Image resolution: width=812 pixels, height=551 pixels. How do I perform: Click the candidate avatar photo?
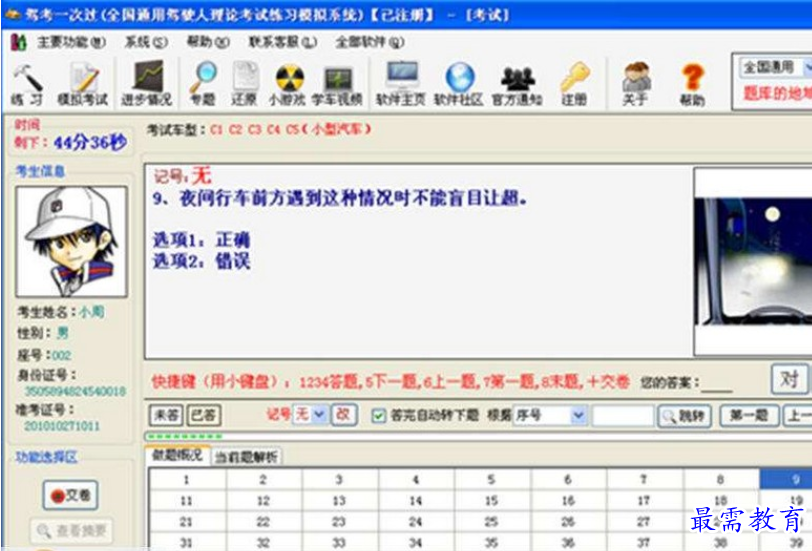coord(71,242)
